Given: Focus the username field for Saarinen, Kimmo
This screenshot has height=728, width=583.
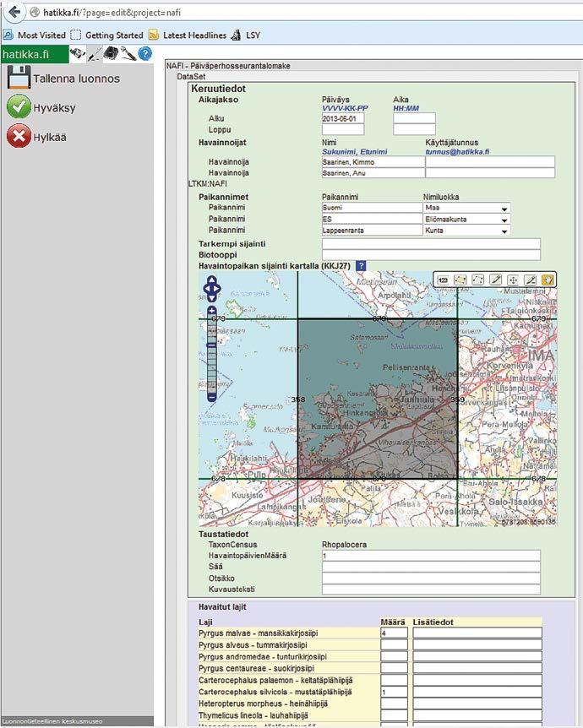Looking at the screenshot, I should pyautogui.click(x=490, y=161).
